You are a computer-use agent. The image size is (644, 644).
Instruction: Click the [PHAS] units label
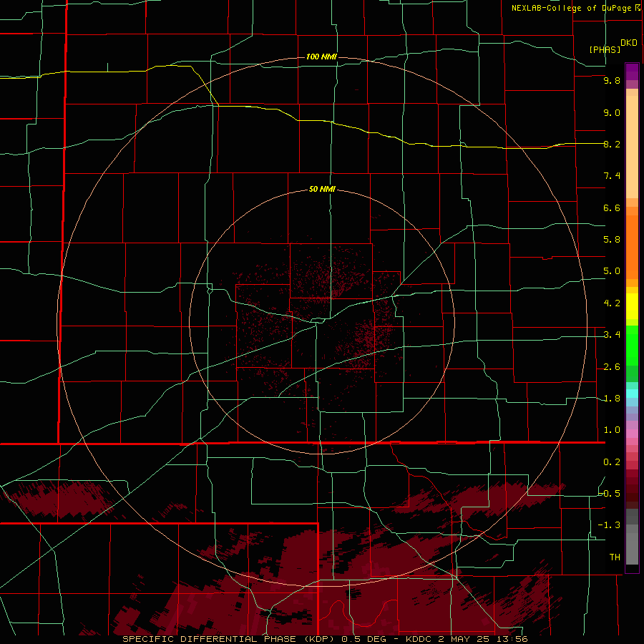pos(605,49)
